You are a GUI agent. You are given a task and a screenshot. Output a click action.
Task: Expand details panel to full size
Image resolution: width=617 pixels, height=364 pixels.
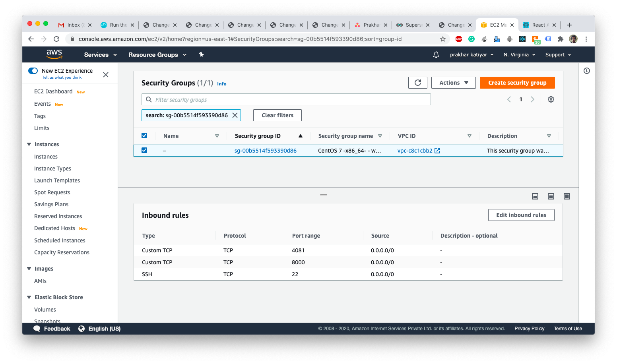[567, 196]
